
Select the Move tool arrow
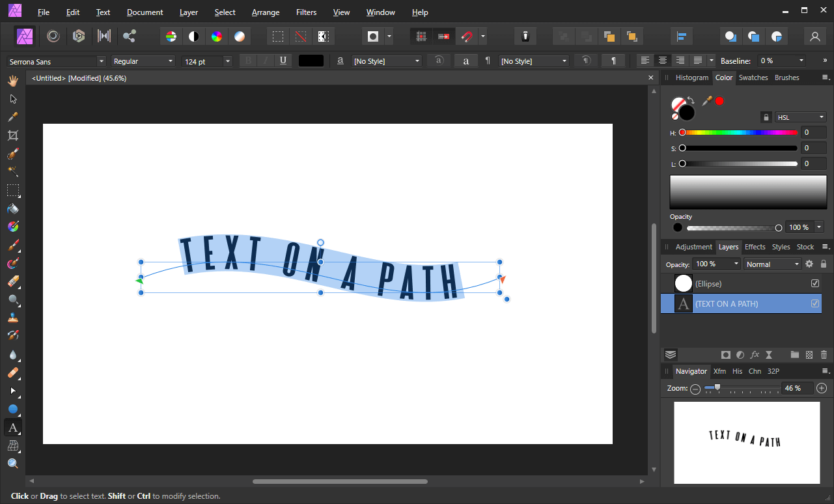click(12, 99)
